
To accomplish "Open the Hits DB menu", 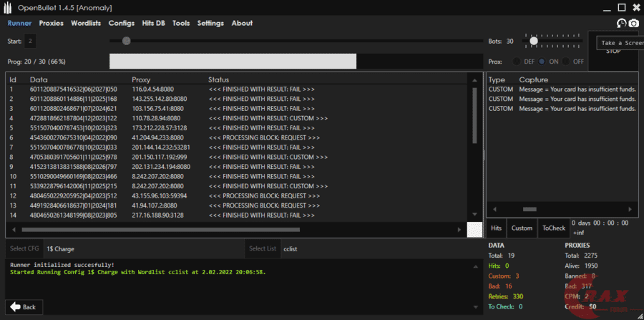I will click(153, 23).
